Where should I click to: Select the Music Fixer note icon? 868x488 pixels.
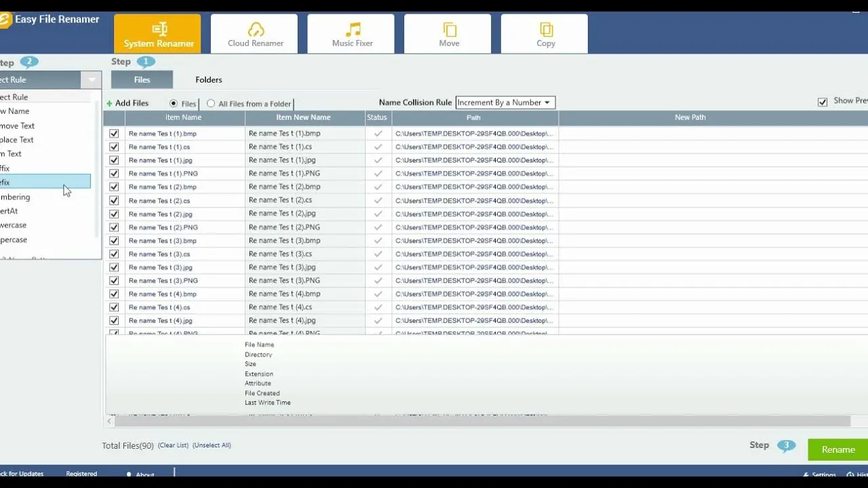(353, 29)
